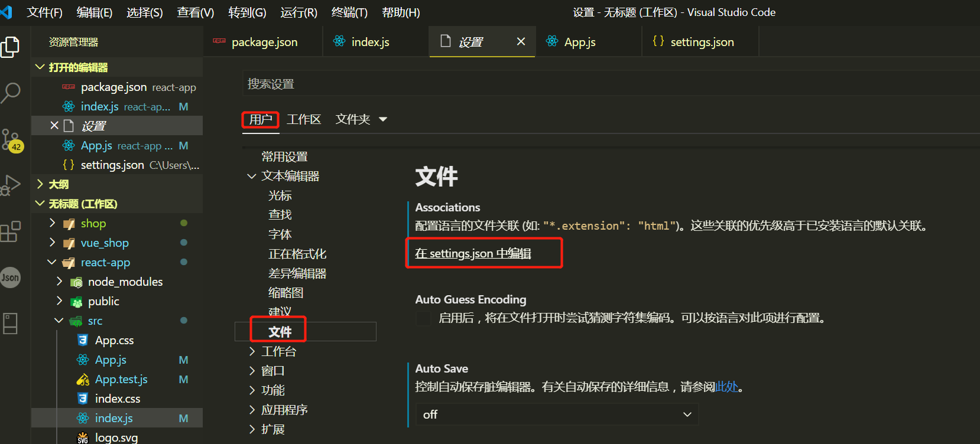The image size is (980, 444).
Task: Click npm icon on package.json tab
Action: tap(219, 41)
